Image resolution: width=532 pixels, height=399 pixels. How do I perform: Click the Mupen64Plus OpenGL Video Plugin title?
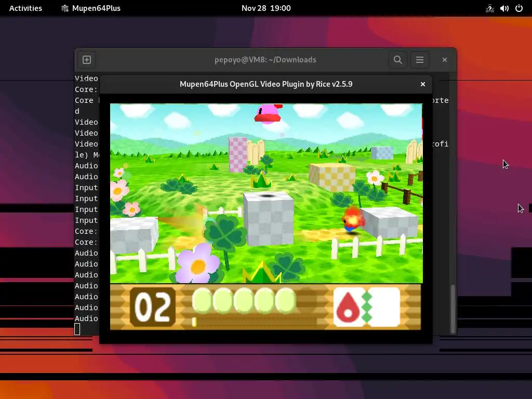tap(266, 84)
